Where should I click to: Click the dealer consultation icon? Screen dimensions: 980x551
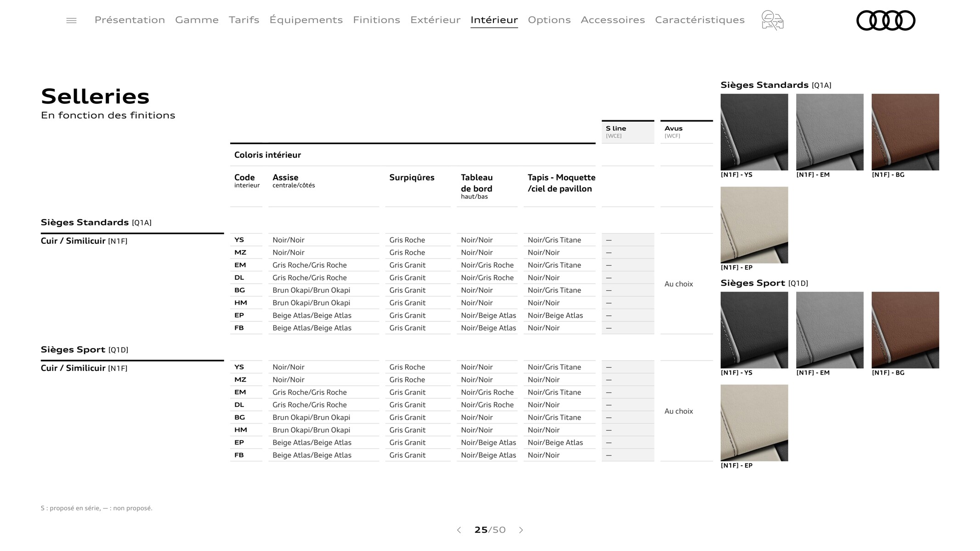(x=772, y=20)
